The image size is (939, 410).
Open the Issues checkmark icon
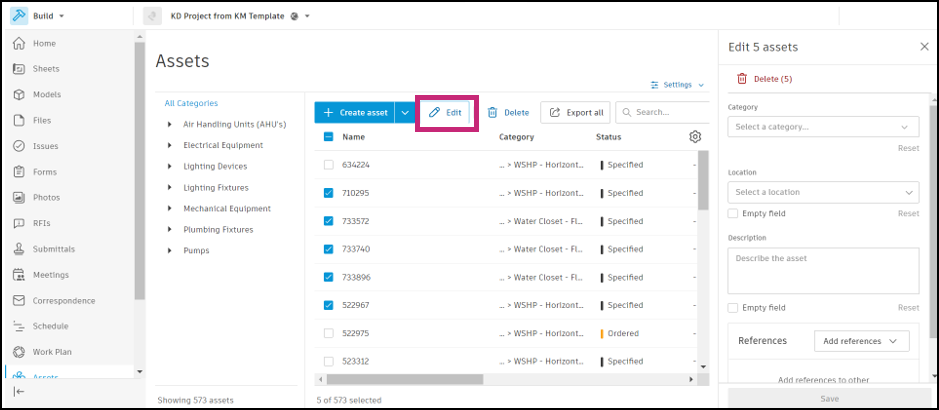[x=19, y=146]
